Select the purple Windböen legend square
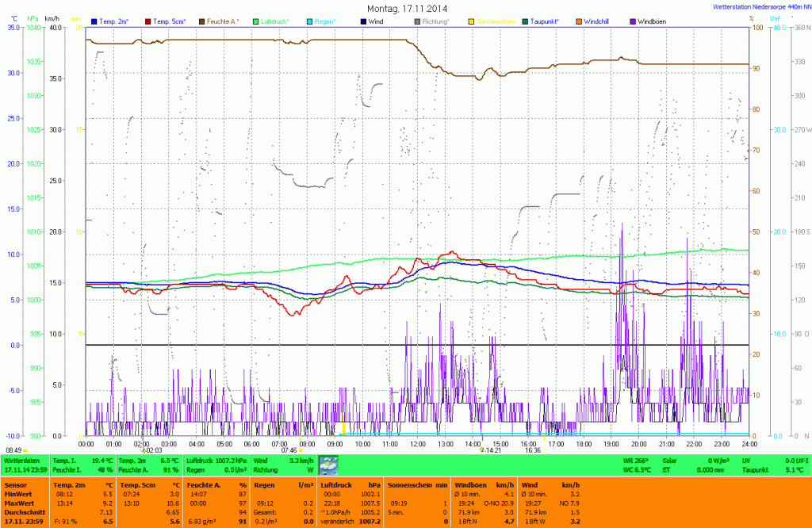 pos(633,21)
